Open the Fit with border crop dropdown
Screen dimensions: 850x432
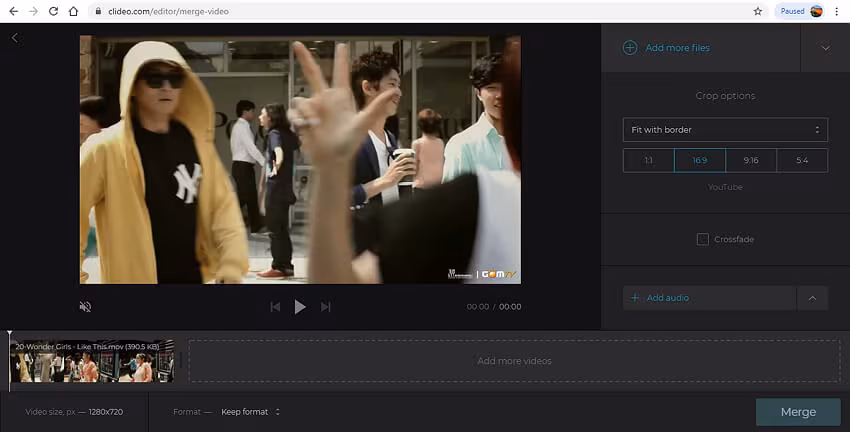725,130
